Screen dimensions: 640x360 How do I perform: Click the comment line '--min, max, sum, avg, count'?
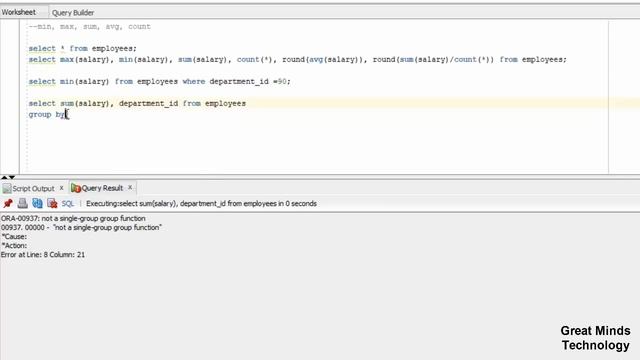tap(90, 27)
